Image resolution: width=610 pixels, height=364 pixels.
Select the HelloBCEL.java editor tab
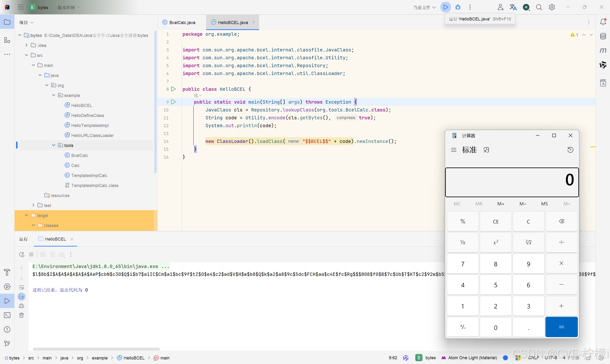tap(233, 22)
